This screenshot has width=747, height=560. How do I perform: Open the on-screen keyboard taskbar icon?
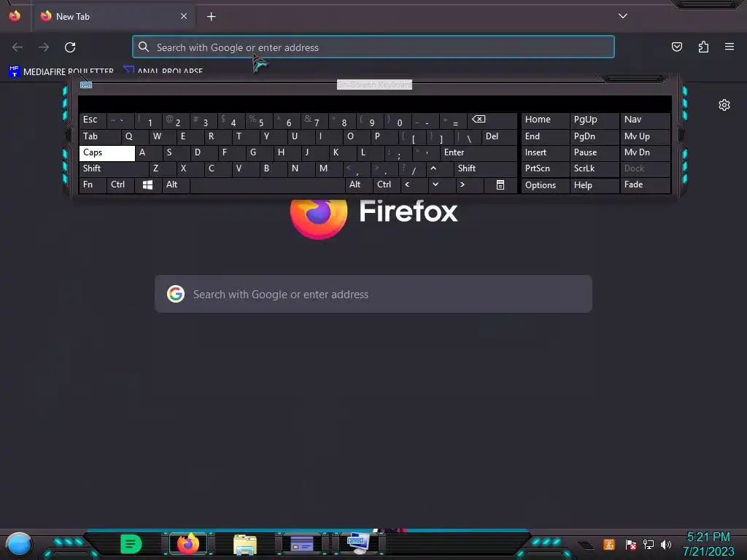click(357, 542)
